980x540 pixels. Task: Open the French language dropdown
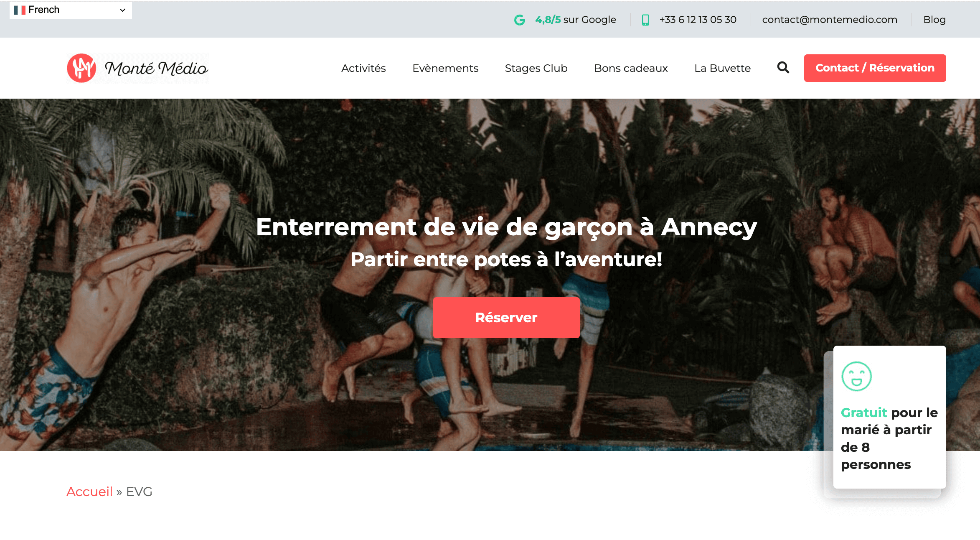click(x=71, y=10)
